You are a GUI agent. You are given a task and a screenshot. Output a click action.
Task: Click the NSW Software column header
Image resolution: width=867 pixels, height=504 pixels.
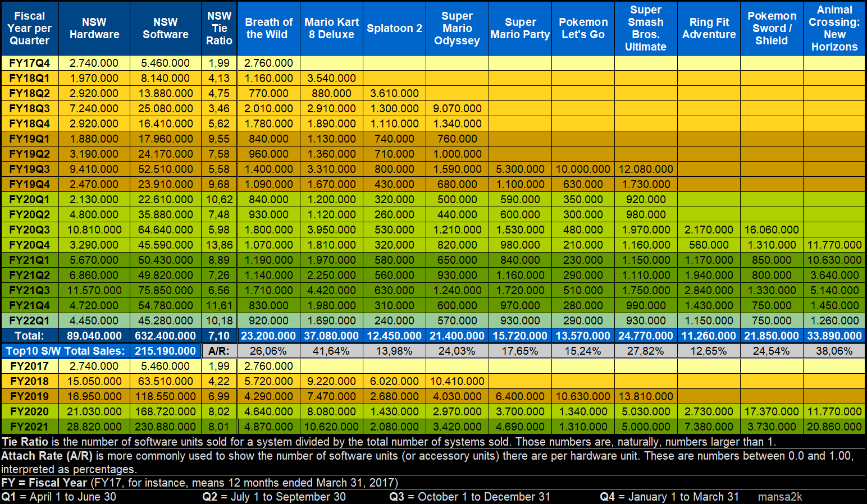[x=166, y=28]
